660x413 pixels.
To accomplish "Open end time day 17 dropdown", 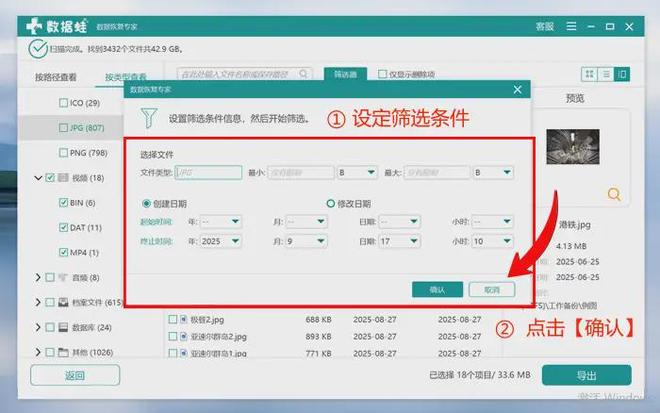I will coord(399,241).
